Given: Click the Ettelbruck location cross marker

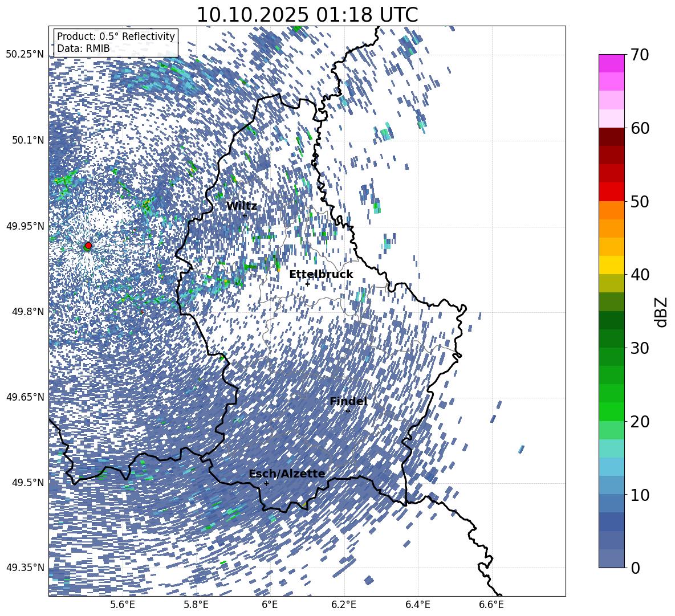Looking at the screenshot, I should (x=307, y=284).
